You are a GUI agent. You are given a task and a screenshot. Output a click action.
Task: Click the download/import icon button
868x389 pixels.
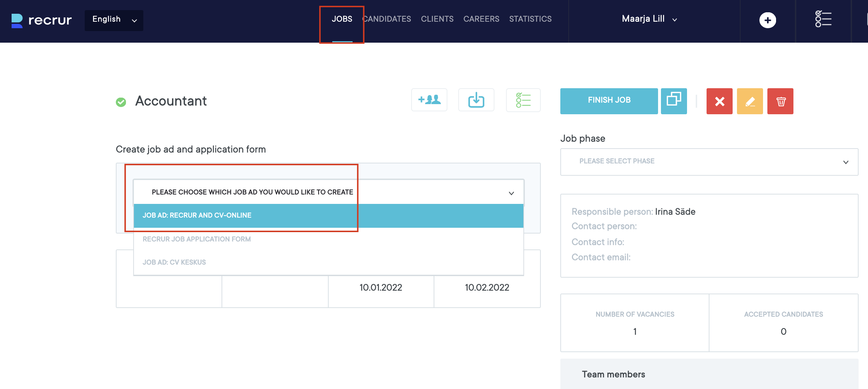[x=476, y=100]
